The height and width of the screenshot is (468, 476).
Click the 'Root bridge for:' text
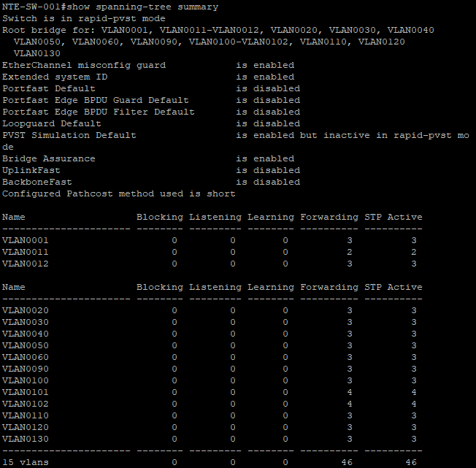49,31
